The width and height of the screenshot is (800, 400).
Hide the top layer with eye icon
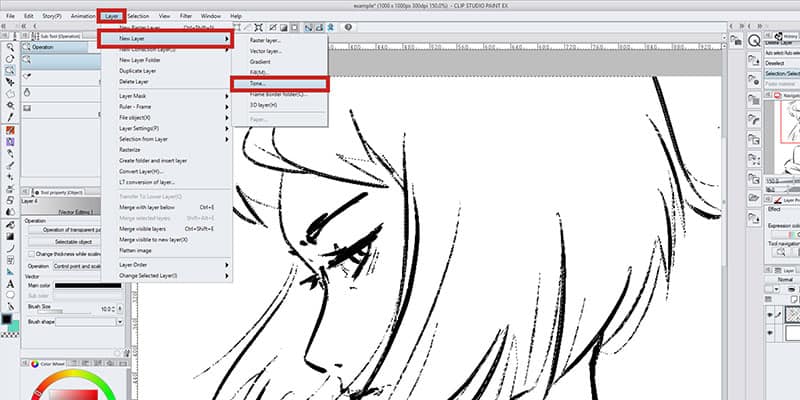pyautogui.click(x=770, y=316)
